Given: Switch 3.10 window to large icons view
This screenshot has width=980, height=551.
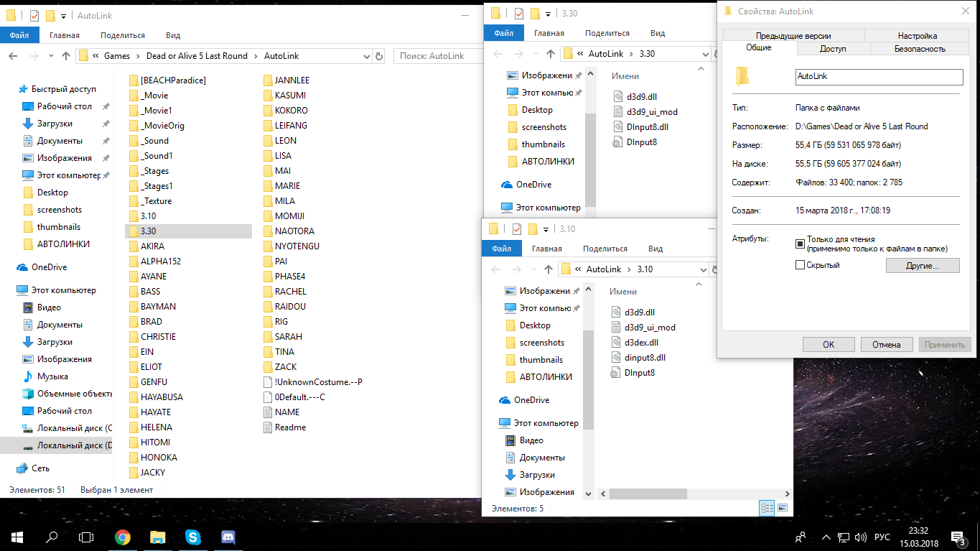Looking at the screenshot, I should coord(783,508).
